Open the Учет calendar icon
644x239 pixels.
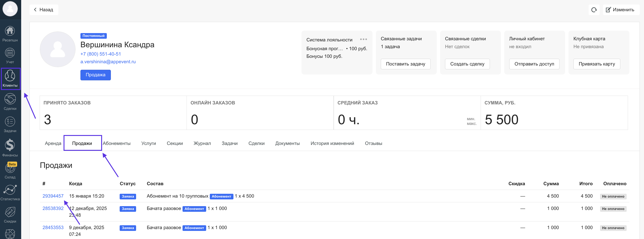(10, 56)
